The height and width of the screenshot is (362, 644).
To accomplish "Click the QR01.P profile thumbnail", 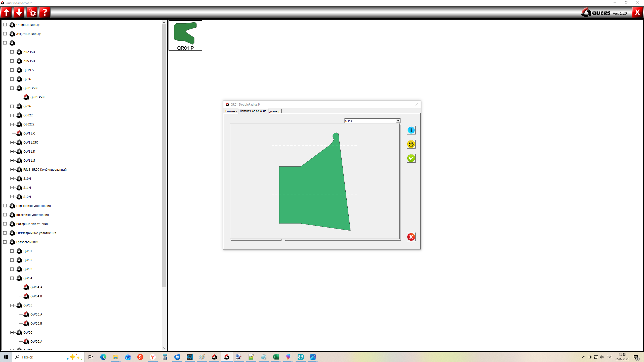I will point(185,35).
